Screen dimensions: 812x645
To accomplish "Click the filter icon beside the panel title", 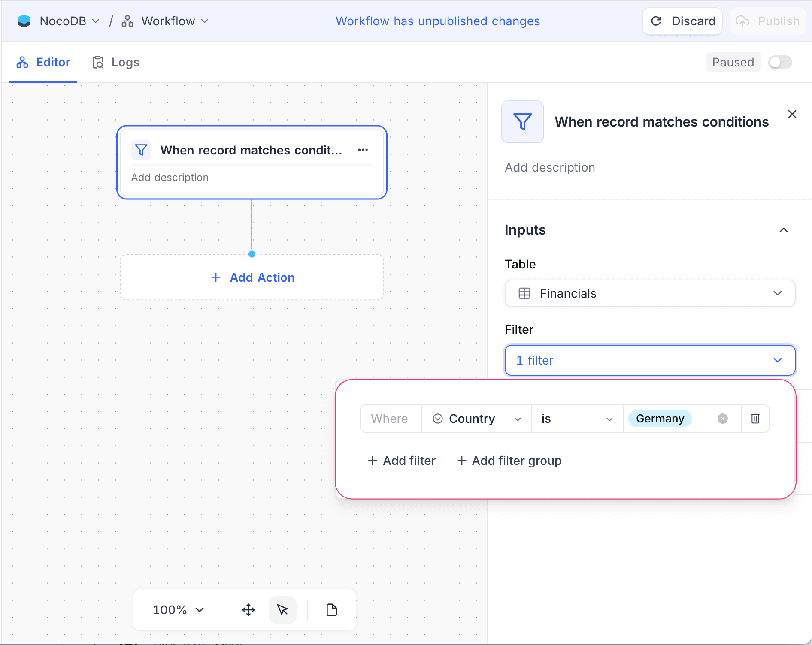I will click(522, 122).
